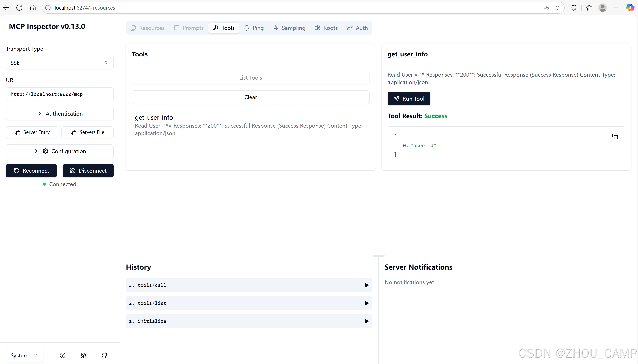The image size is (638, 364).
Task: Click the bug report icon
Action: coord(84,355)
